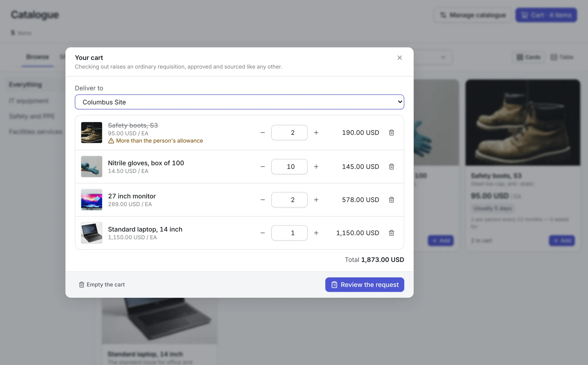Click the Total 1,873.00 USD amount

382,259
